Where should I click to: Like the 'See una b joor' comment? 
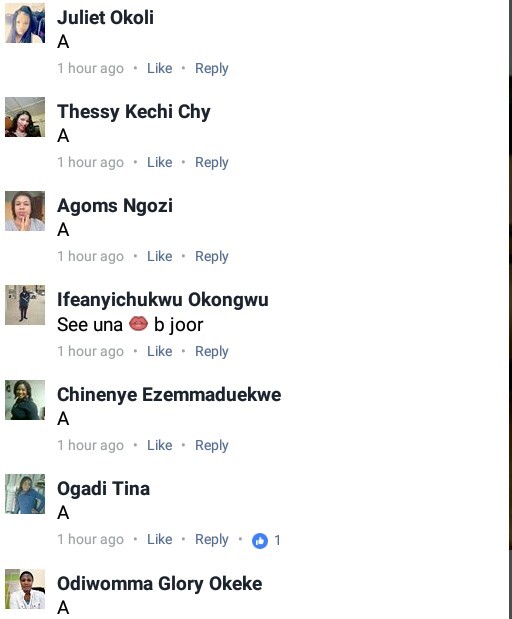(x=159, y=351)
